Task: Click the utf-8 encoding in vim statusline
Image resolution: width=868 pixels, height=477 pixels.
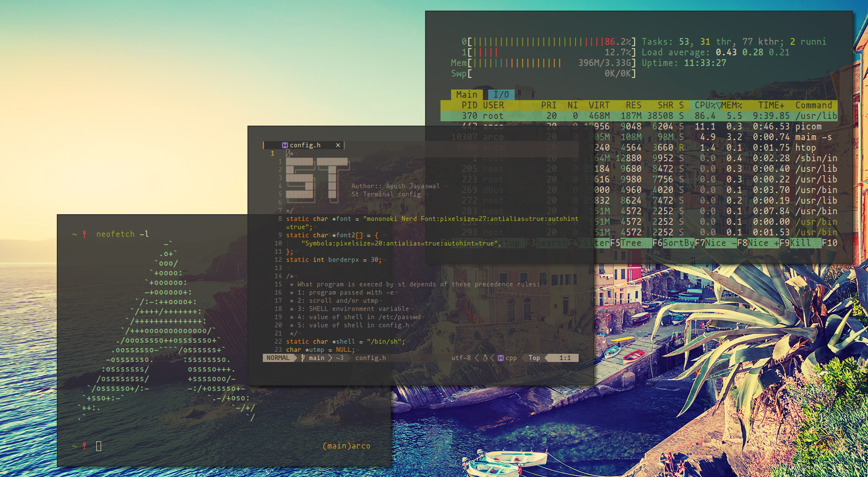Action: [461, 358]
